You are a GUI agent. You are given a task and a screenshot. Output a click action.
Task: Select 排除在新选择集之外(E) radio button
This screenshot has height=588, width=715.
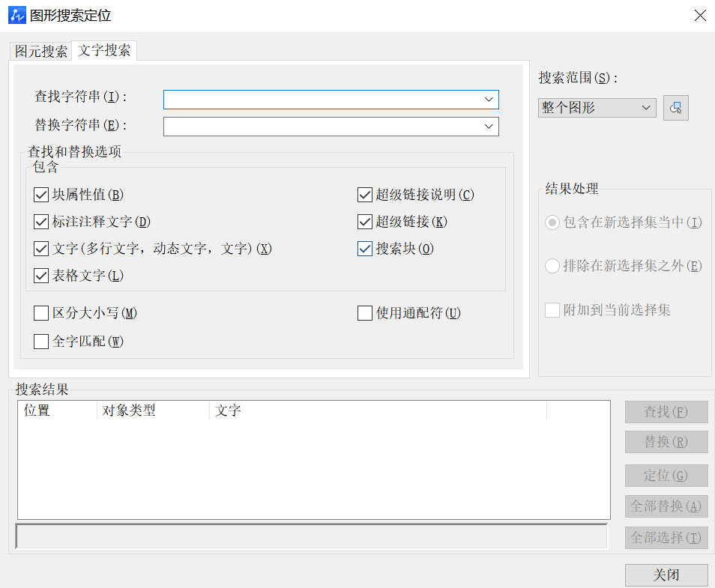pyautogui.click(x=552, y=266)
